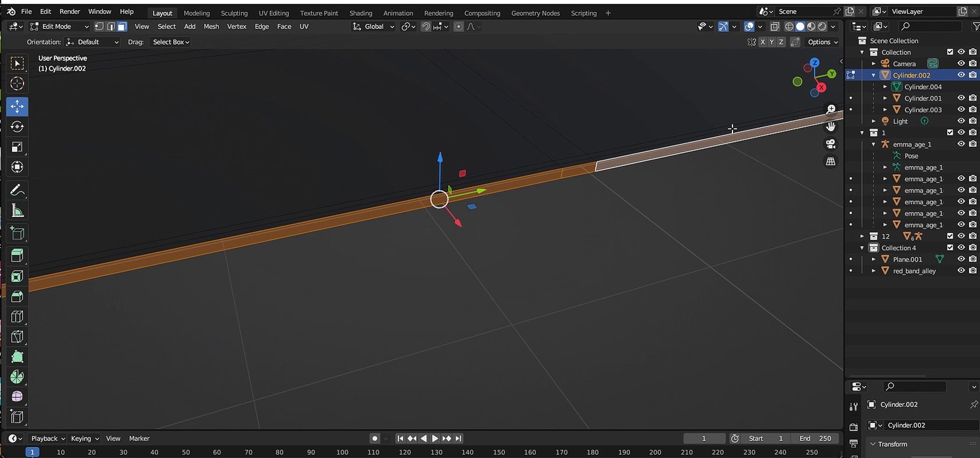The image size is (980, 458).
Task: Expand the collection named 12
Action: point(862,236)
